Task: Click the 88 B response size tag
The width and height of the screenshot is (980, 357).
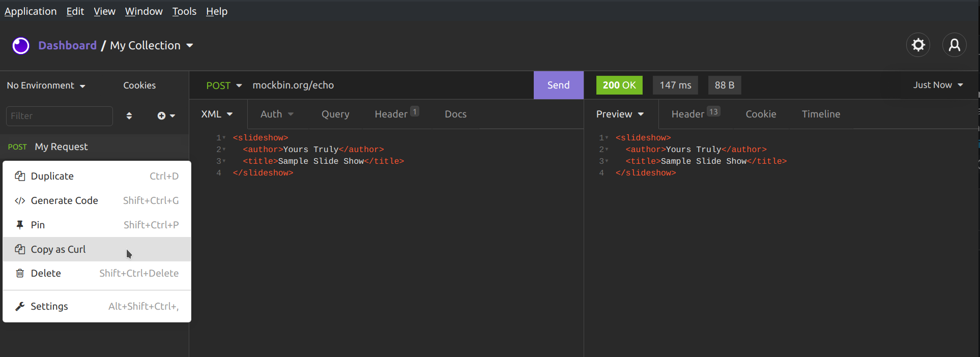Action: pos(725,85)
